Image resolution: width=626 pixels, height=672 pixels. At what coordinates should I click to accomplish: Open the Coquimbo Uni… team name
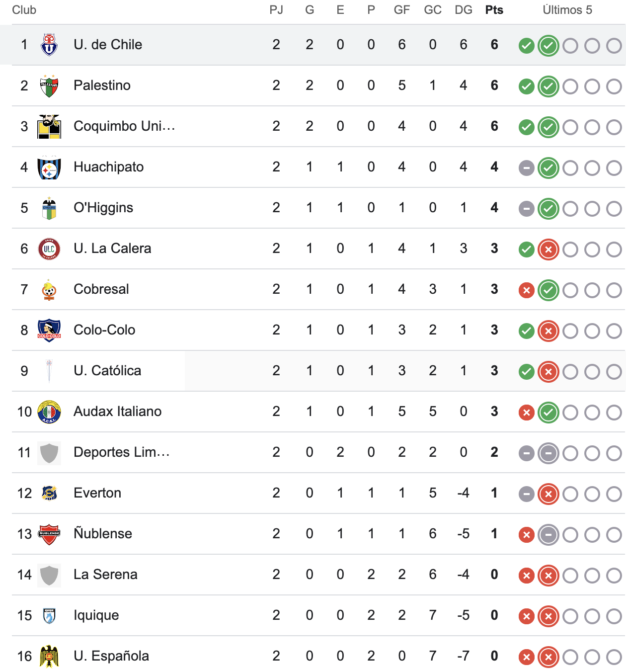pyautogui.click(x=124, y=126)
